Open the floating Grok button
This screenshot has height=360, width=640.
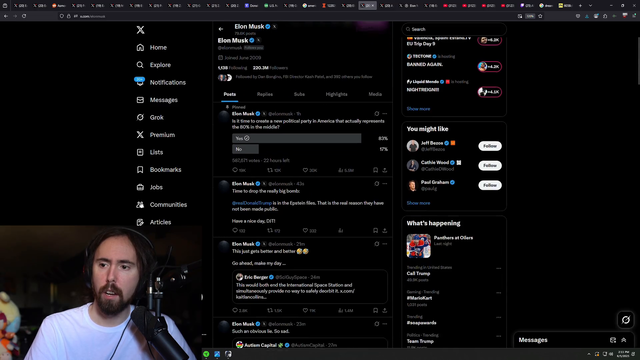[x=626, y=320]
